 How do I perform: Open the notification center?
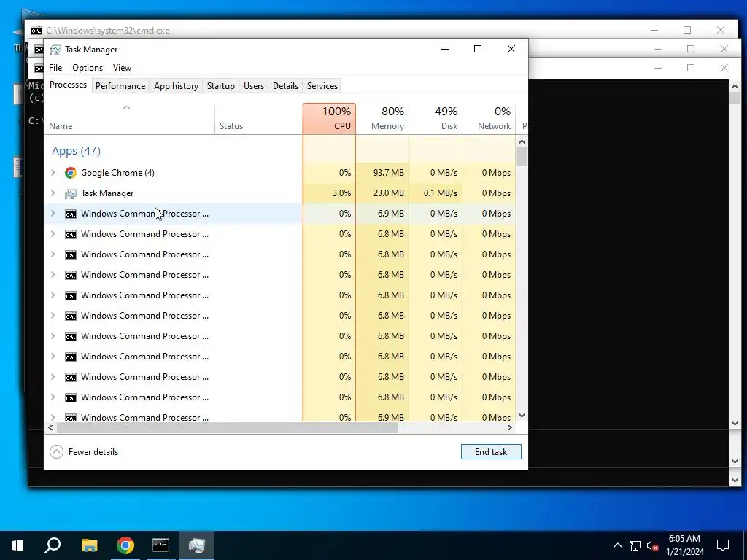pyautogui.click(x=723, y=545)
